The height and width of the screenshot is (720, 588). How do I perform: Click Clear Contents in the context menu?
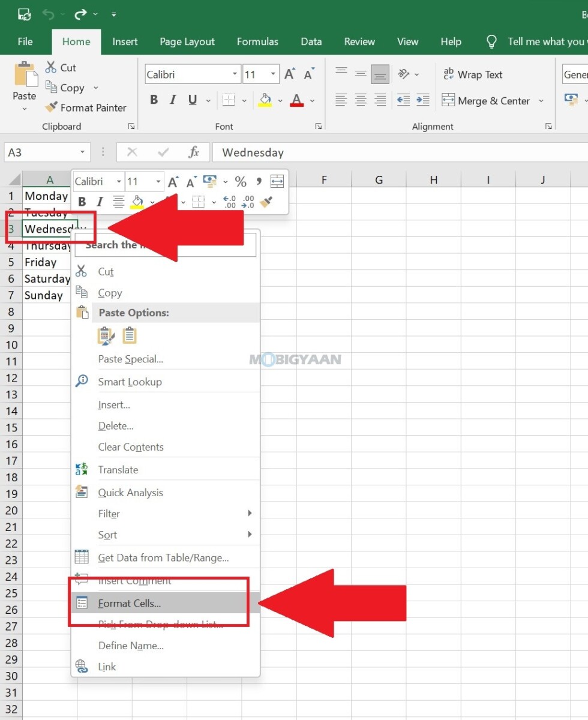point(131,447)
